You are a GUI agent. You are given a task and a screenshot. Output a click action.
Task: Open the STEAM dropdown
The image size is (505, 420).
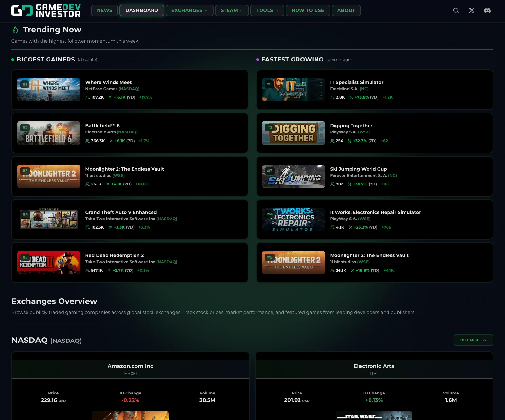pos(232,10)
